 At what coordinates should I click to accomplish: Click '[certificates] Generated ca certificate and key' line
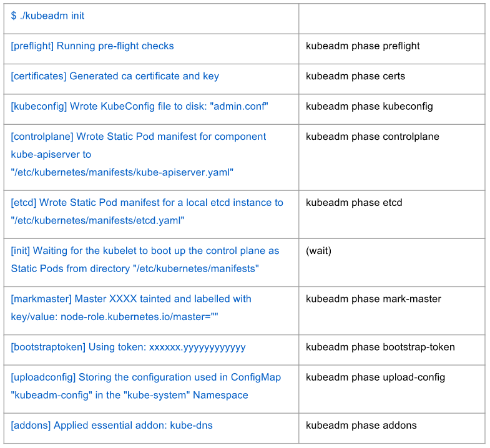pos(115,76)
